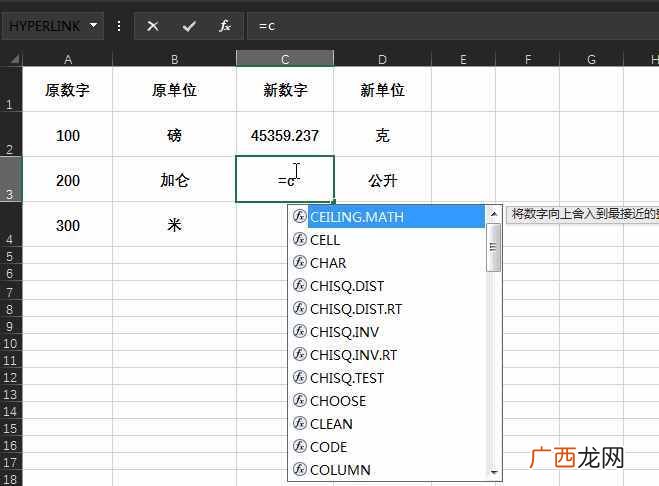Select cell with value 200
This screenshot has width=659, height=486.
[x=68, y=180]
